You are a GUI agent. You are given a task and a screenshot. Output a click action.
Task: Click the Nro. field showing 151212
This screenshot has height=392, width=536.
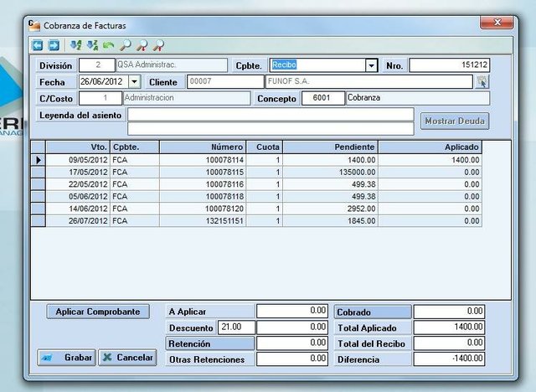[450, 65]
